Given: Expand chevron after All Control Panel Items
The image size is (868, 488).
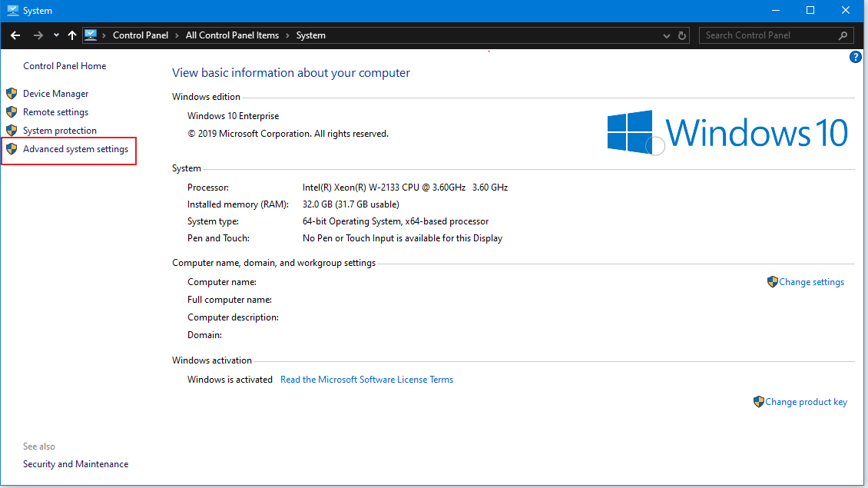Looking at the screenshot, I should (x=287, y=35).
